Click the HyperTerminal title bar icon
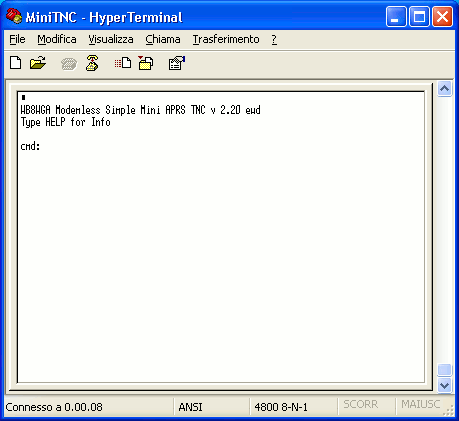The image size is (459, 421). click(x=14, y=16)
